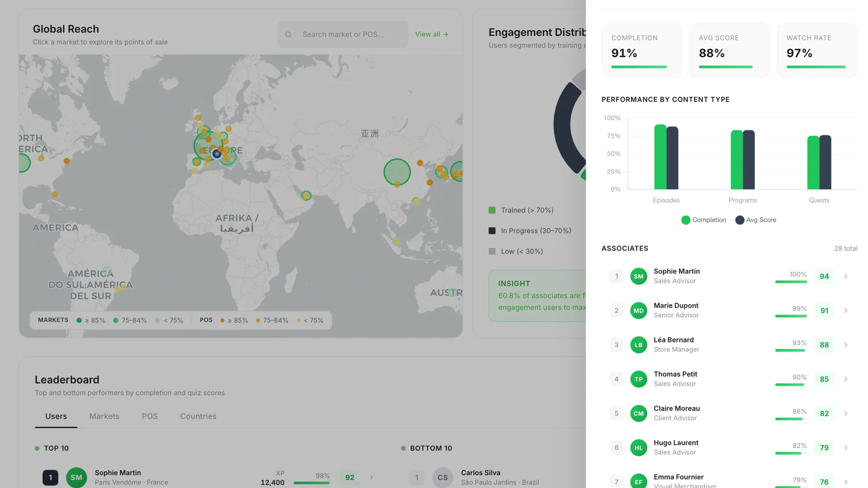The image size is (868, 488).
Task: Expand Sophie Martin's associate row chevron
Action: (x=846, y=276)
